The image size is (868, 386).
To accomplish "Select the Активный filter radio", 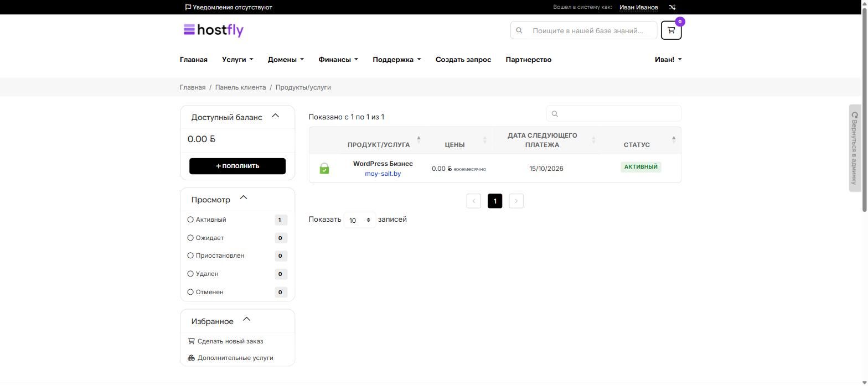I will [190, 220].
